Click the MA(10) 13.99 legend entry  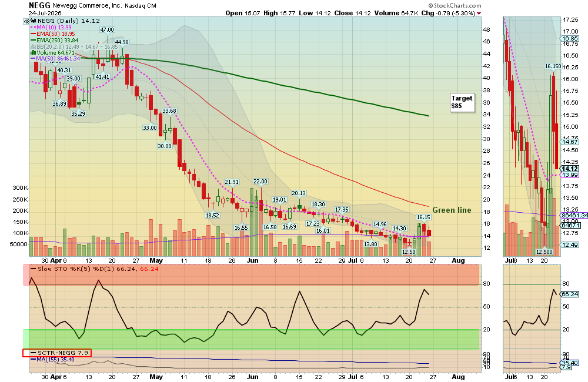pos(51,28)
